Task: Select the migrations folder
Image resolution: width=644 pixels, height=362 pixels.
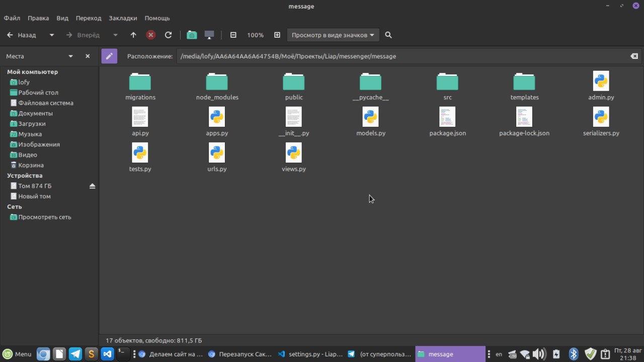Action: tap(140, 86)
